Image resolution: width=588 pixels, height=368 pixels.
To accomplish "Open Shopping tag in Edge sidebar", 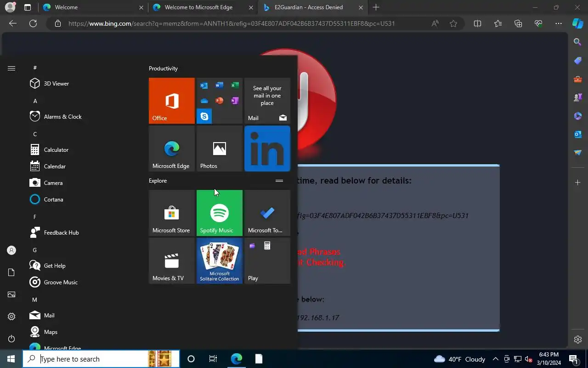I will [x=578, y=61].
